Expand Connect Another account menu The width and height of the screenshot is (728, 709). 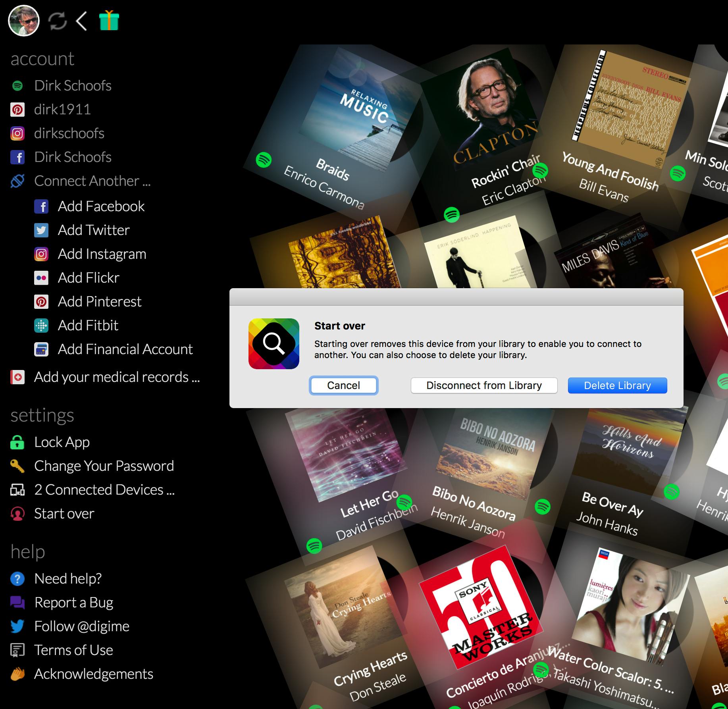coord(92,181)
